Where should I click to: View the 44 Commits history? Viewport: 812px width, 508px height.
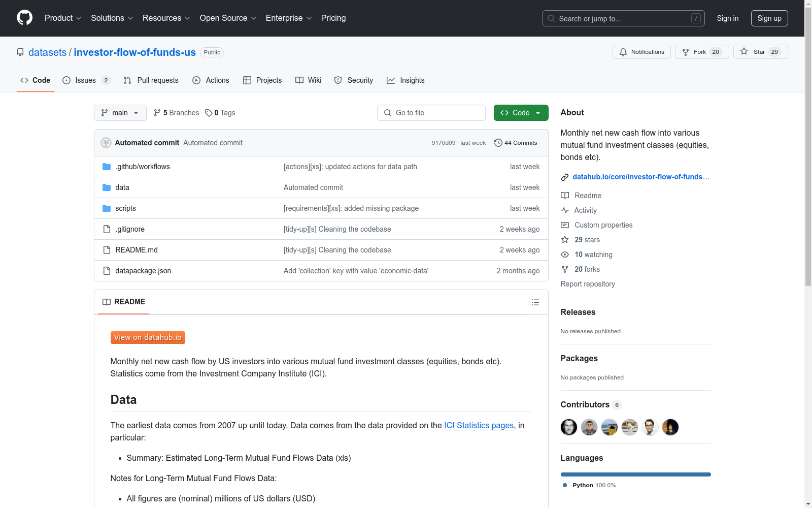tap(516, 143)
